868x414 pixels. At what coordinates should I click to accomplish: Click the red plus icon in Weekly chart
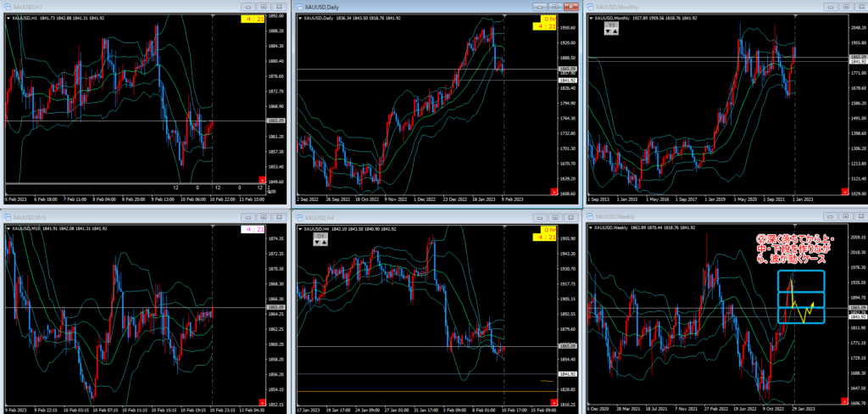[x=843, y=400]
